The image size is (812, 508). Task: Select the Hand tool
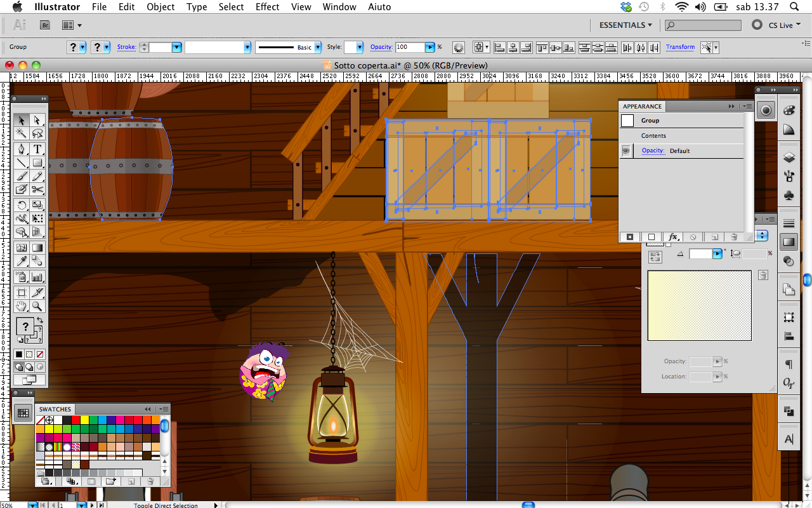(x=22, y=307)
